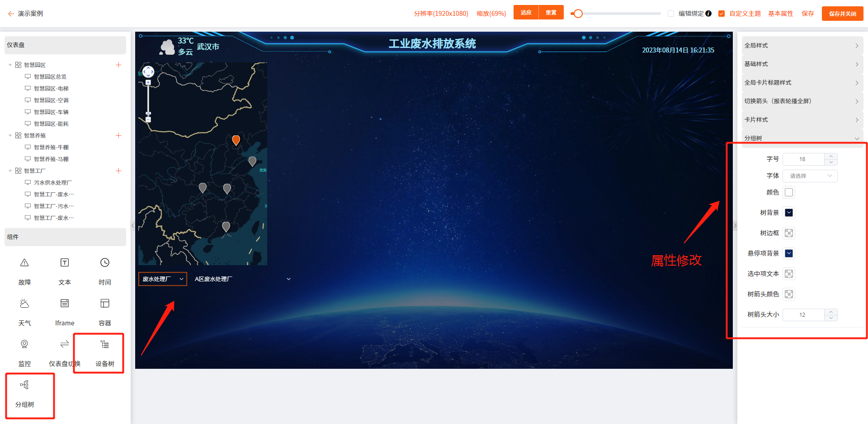Click the 字号 value input field

pos(803,159)
